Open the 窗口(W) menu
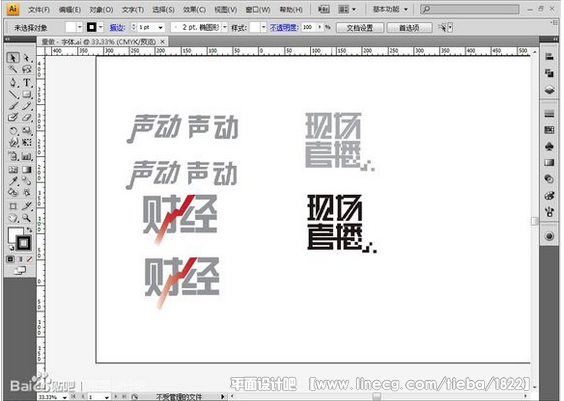564x401 pixels. [x=258, y=10]
